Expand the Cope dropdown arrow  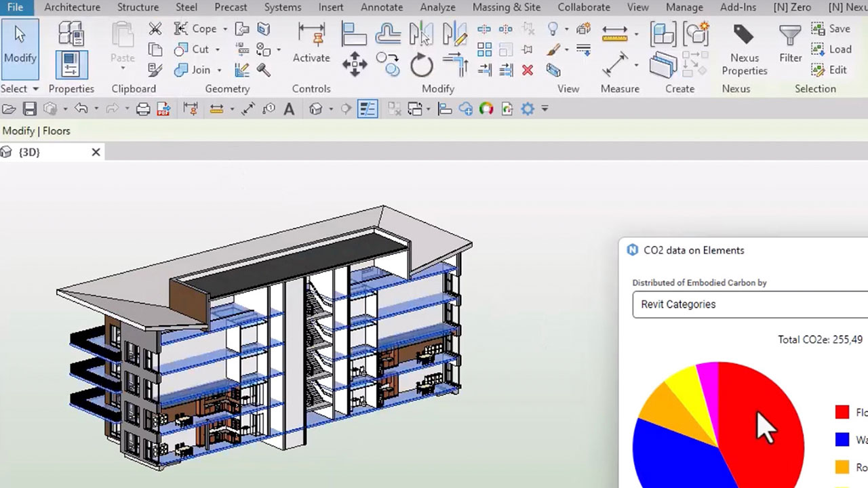click(x=224, y=29)
